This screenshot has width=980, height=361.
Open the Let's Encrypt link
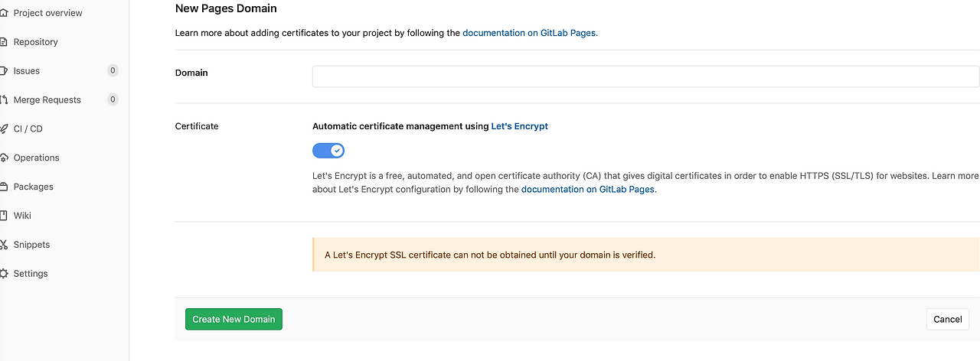pos(519,126)
